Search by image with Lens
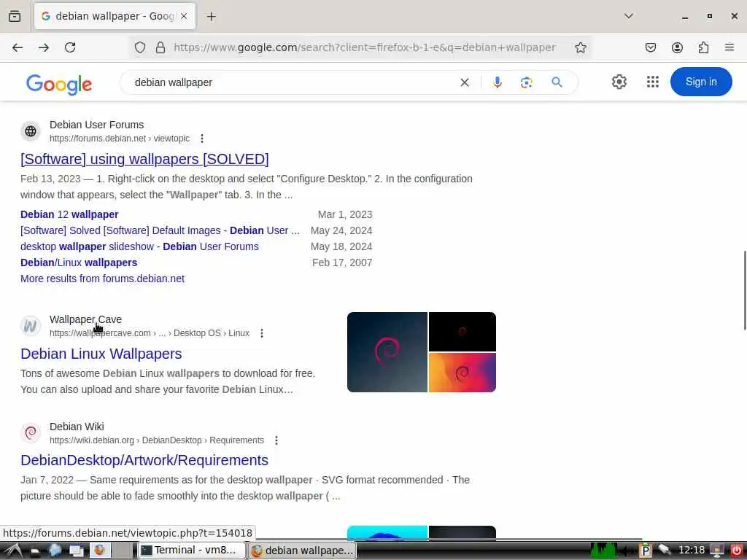Screen dimensions: 747x560 527,82
